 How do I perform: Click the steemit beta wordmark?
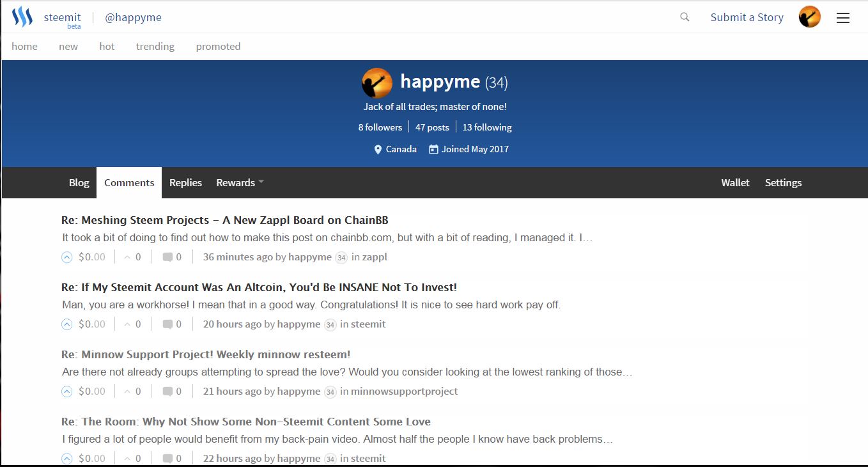[62, 19]
